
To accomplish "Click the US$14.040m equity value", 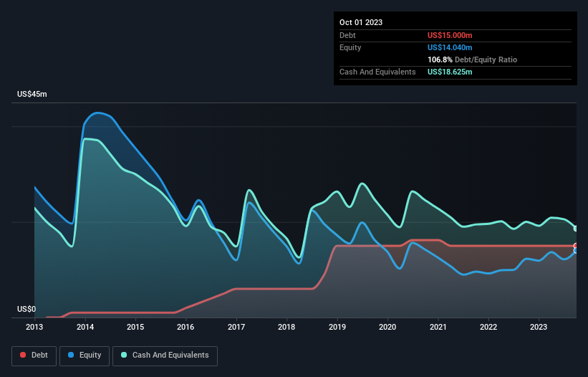I will 450,47.
